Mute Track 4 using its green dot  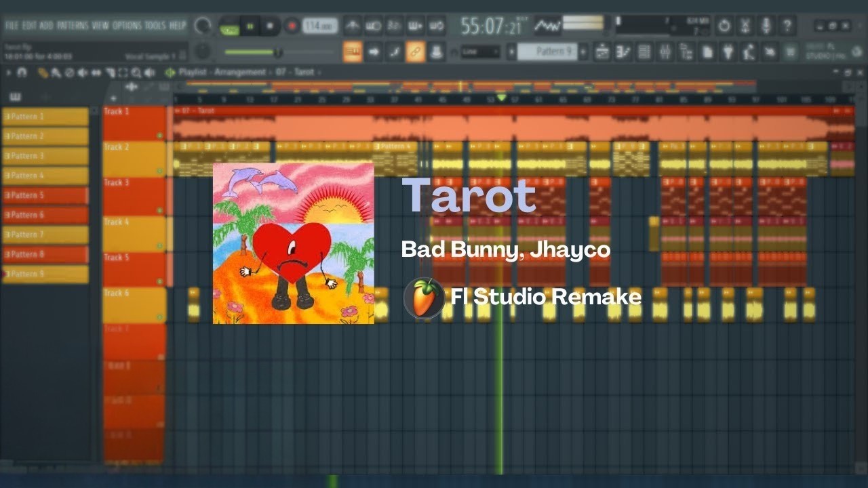pyautogui.click(x=160, y=246)
